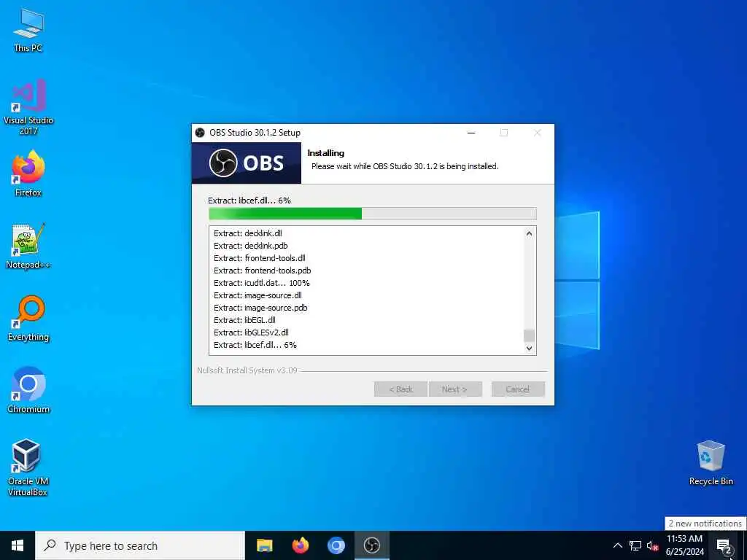Select the 'Extract: decklink.pdb' log line

251,246
